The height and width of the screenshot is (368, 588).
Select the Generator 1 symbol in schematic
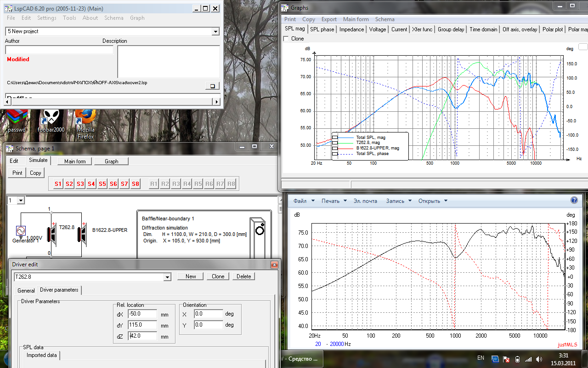21,231
